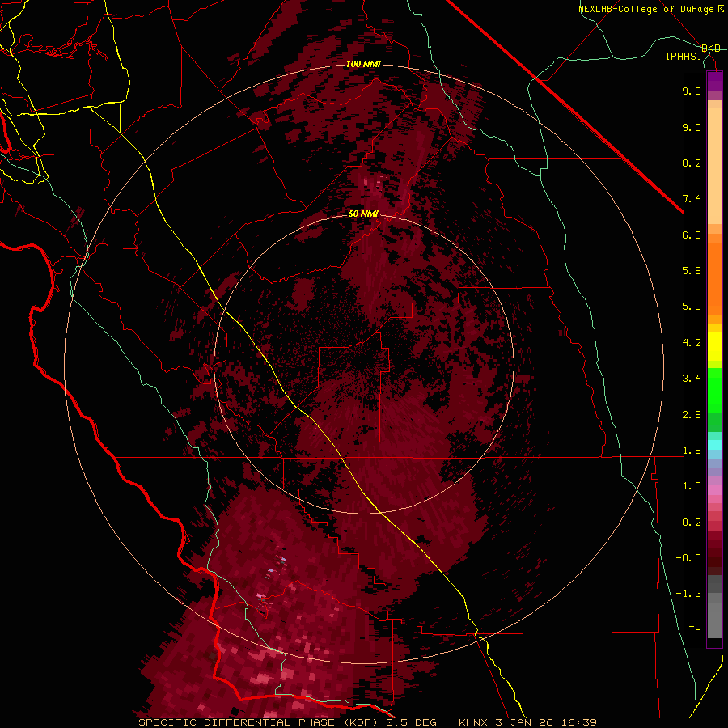
Task: Click the 6.6 scale label
Action: 692,235
